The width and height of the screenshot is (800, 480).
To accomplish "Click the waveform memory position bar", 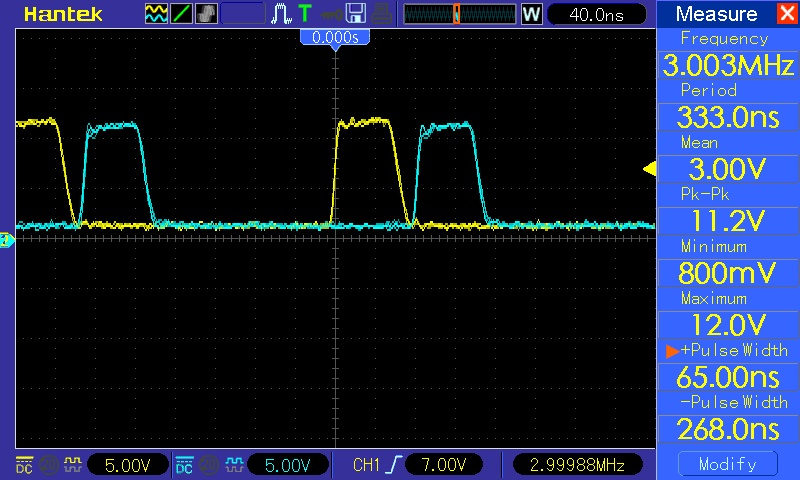I will click(460, 14).
